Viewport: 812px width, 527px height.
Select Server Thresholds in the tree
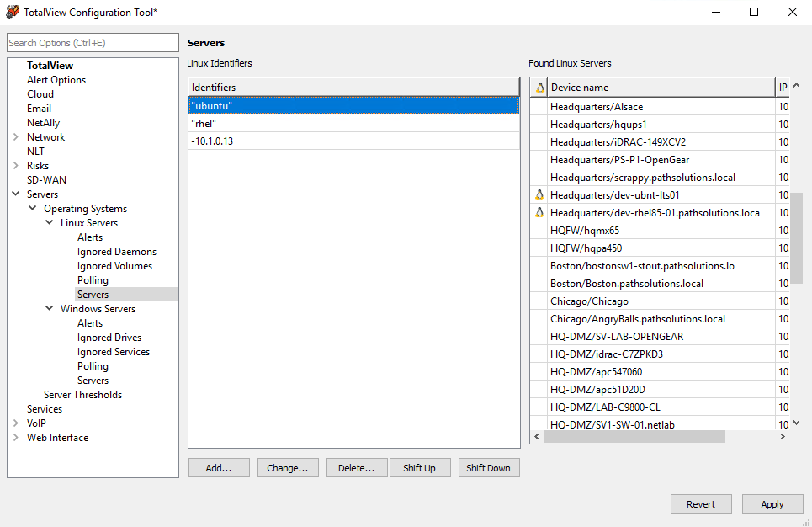(82, 394)
